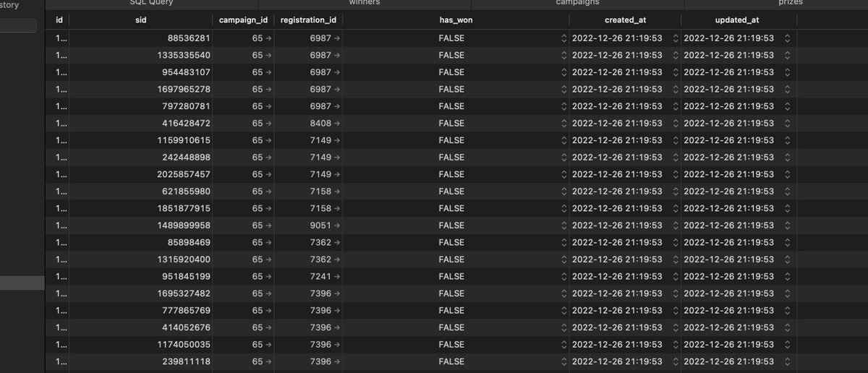Open has_won value picker for sid 954483107

pos(564,72)
